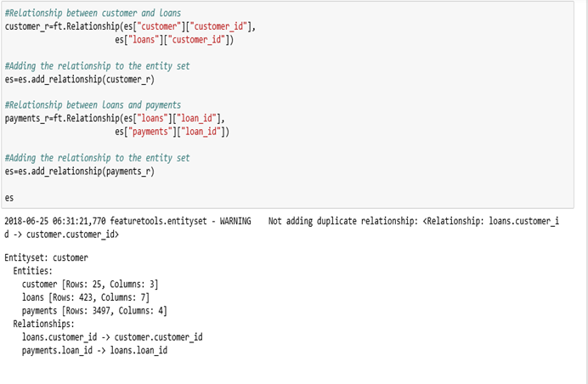The width and height of the screenshot is (588, 384).
Task: Click "customer [Rows: 25, Columns: 3]" output
Action: tap(90, 285)
